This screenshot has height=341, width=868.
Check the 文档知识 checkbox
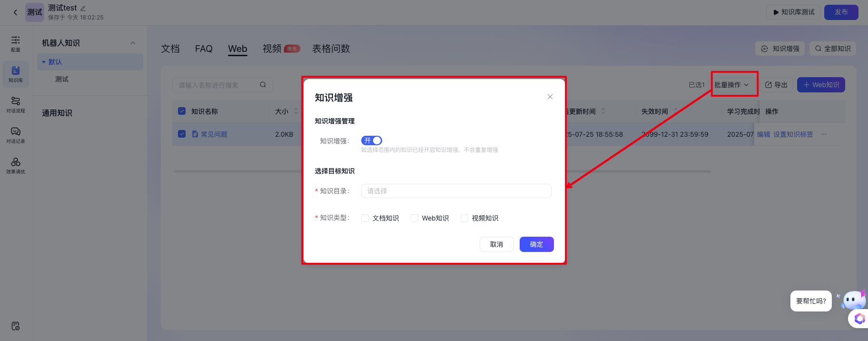(365, 218)
